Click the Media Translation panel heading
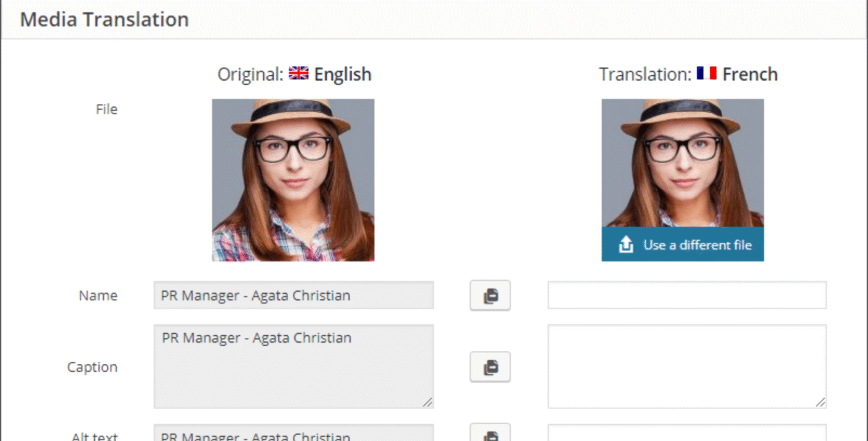Screen dimensions: 868x441 coord(104,19)
